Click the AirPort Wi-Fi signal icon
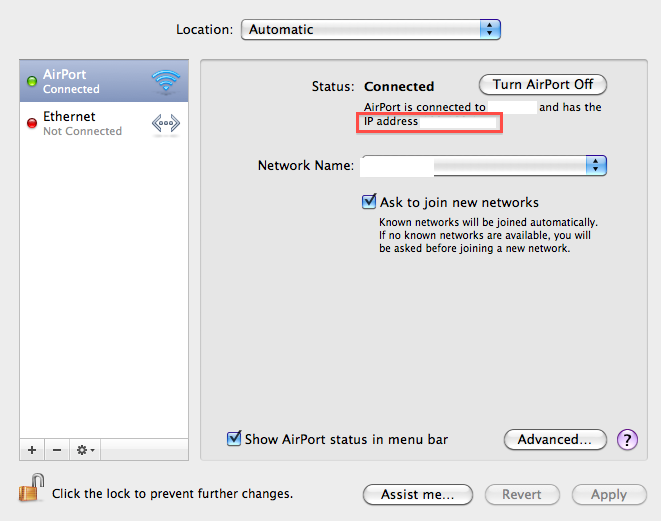 [166, 80]
